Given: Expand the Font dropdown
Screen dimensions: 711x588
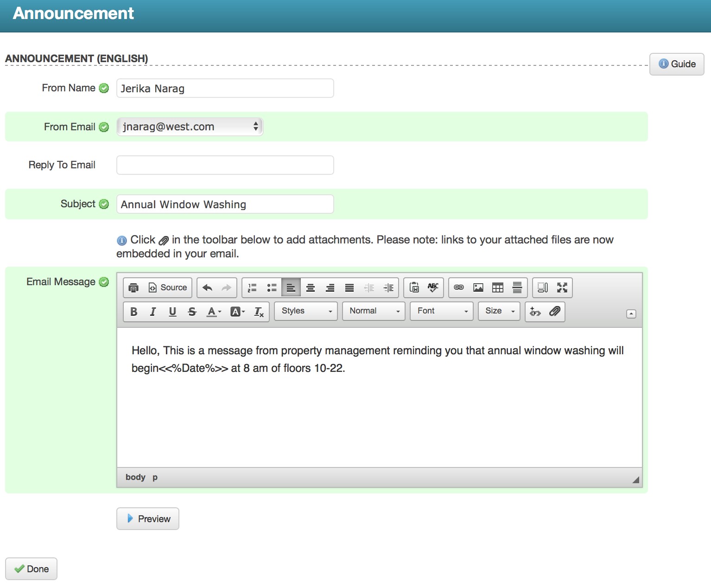Looking at the screenshot, I should tap(442, 311).
